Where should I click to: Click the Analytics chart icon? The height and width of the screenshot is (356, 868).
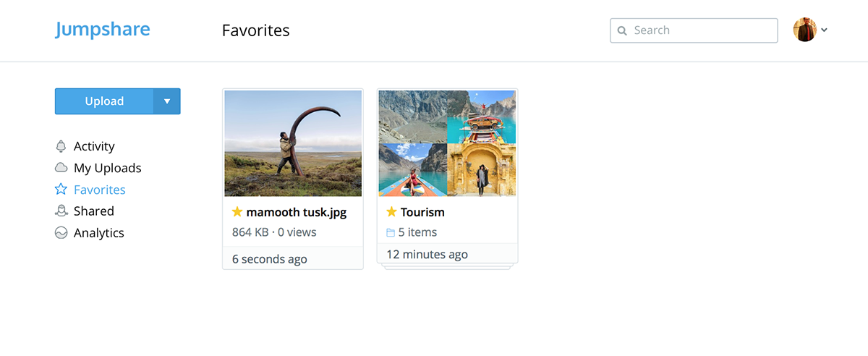click(61, 233)
